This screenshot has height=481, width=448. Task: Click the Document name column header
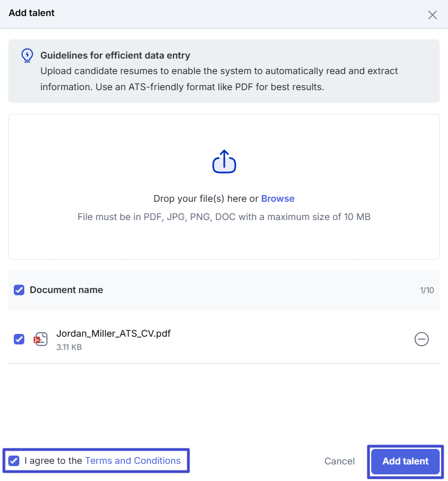[66, 290]
